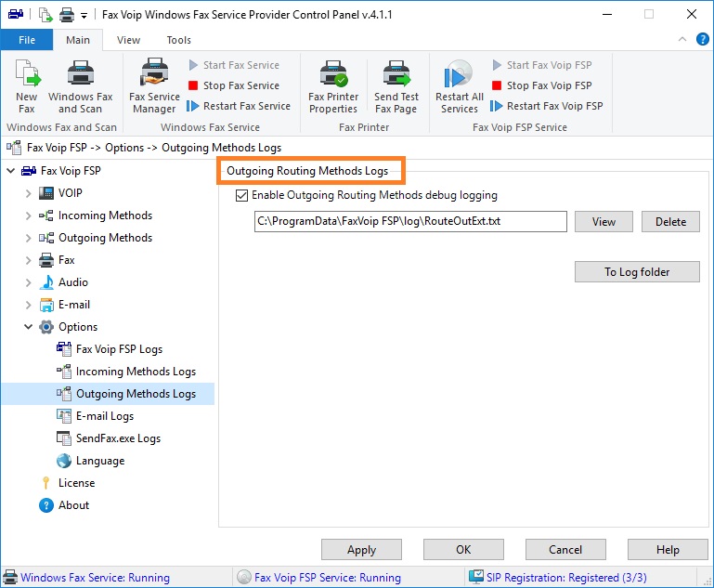The height and width of the screenshot is (588, 714).
Task: Switch to the View tab
Action: pos(128,40)
